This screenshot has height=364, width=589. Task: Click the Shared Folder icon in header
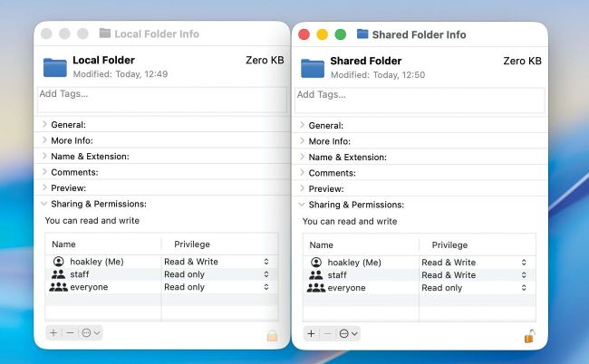(x=313, y=68)
